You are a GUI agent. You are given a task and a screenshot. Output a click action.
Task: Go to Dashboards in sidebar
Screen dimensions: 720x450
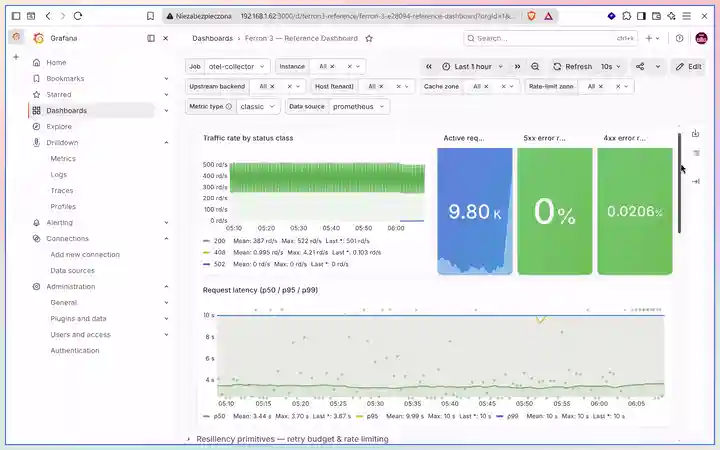pyautogui.click(x=67, y=111)
